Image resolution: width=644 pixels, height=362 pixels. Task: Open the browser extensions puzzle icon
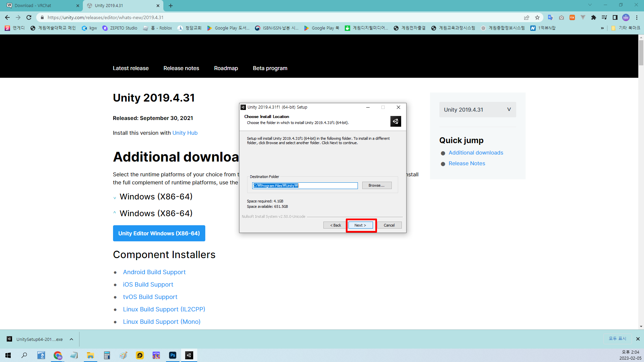point(594,17)
